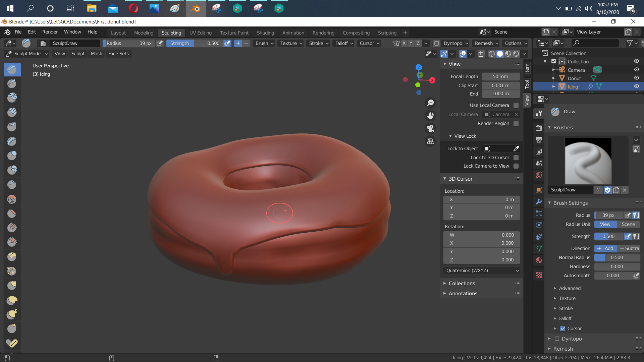Open the Material properties tab icon
This screenshot has height=362, width=644.
tap(539, 260)
